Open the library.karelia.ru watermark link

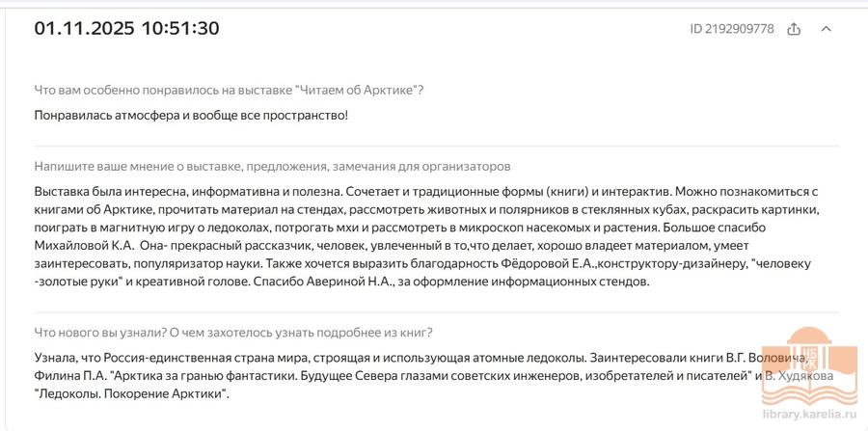point(809,416)
